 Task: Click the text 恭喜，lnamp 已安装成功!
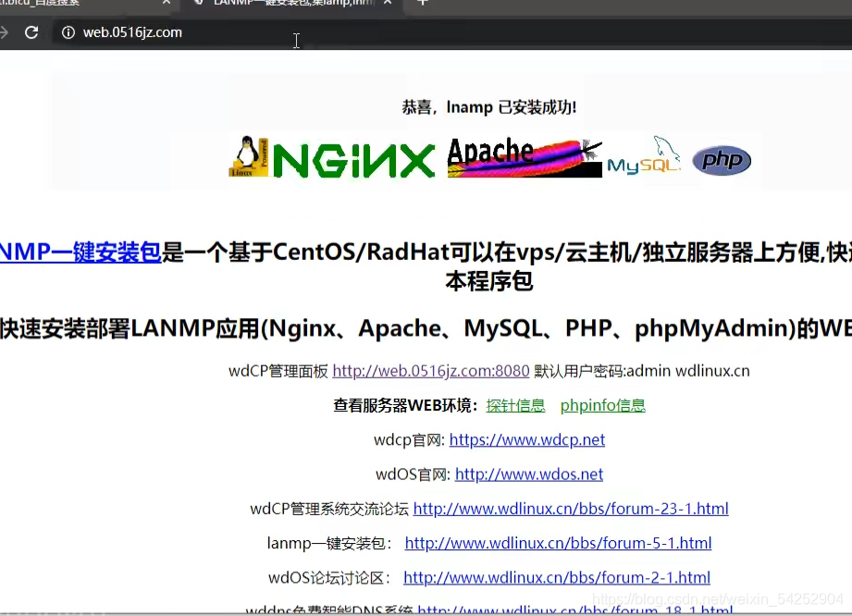(489, 107)
